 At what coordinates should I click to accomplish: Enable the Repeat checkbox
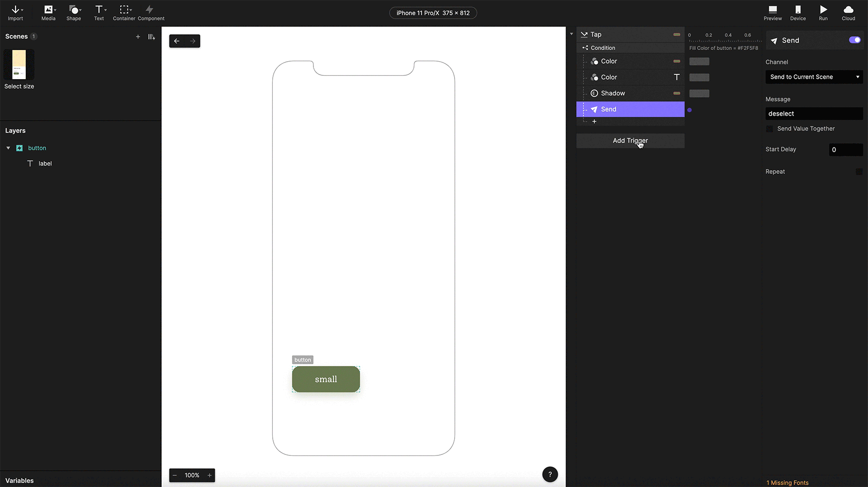[859, 172]
